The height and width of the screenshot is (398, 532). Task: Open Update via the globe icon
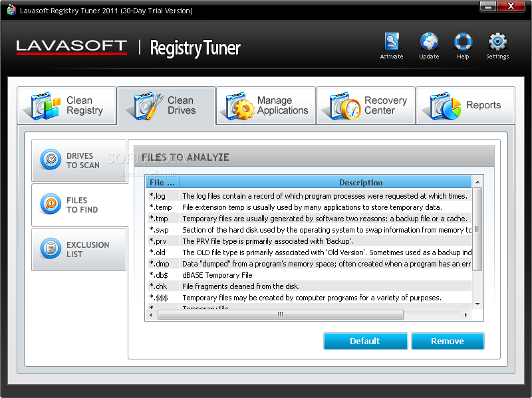click(x=429, y=41)
